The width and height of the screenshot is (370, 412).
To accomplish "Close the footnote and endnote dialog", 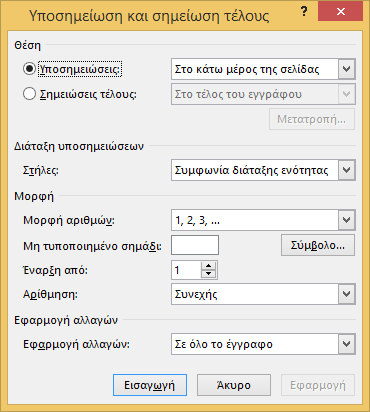I will [x=340, y=12].
